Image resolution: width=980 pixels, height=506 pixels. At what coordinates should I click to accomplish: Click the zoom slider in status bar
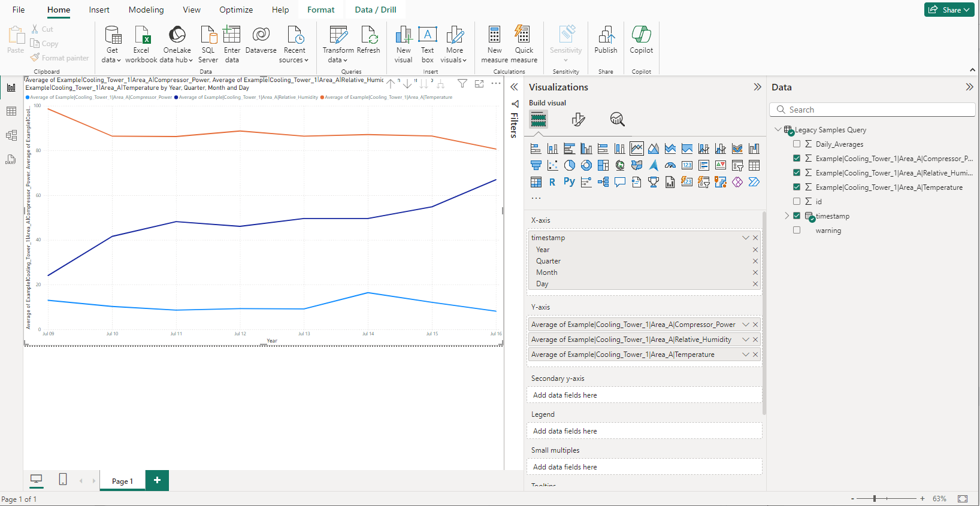pos(875,499)
